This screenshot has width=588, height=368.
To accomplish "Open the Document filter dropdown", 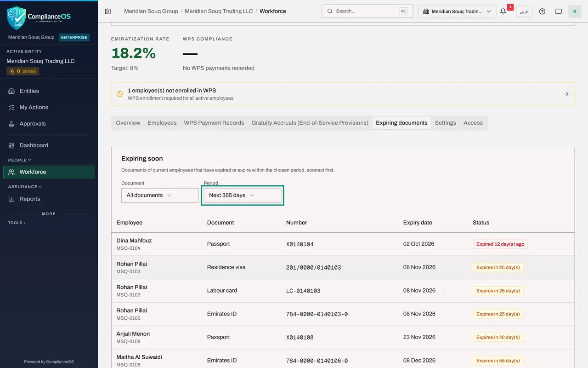I will click(x=160, y=195).
